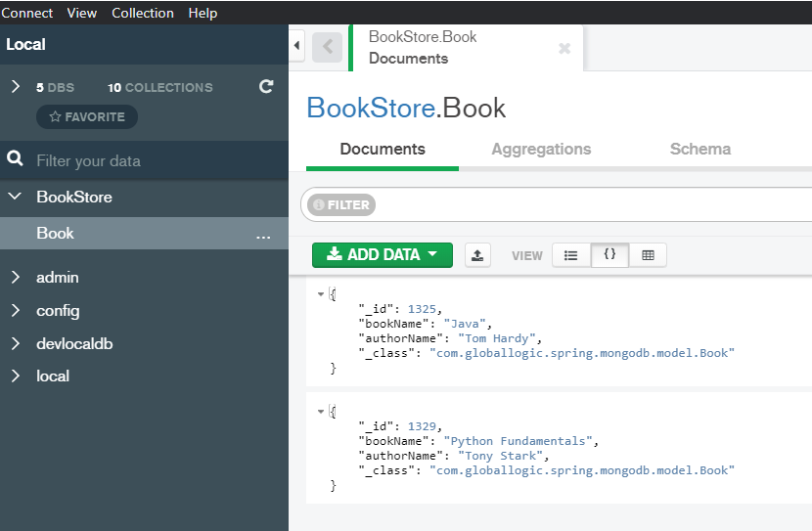Viewport: 812px width, 531px height.
Task: Click the 1329 id value
Action: click(422, 426)
